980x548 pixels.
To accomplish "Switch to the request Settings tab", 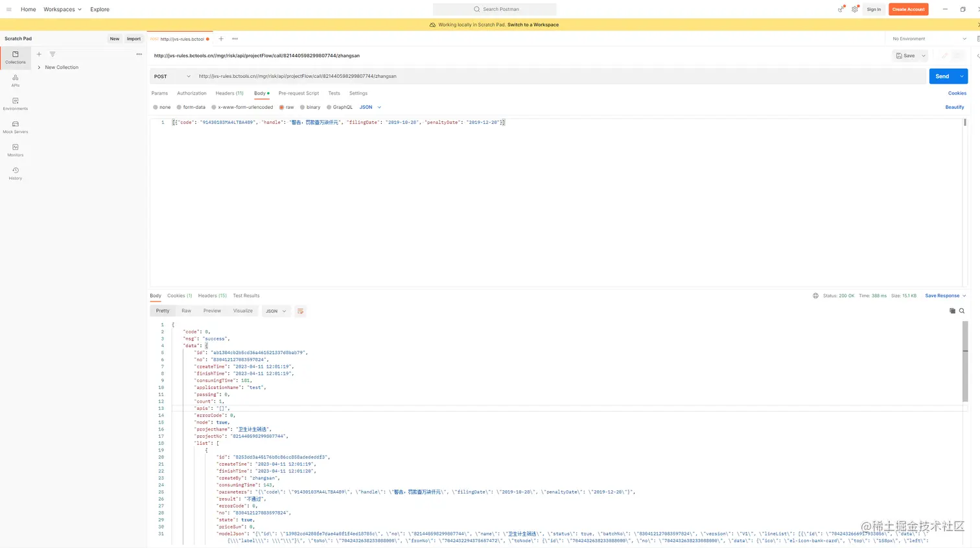I will (x=358, y=93).
